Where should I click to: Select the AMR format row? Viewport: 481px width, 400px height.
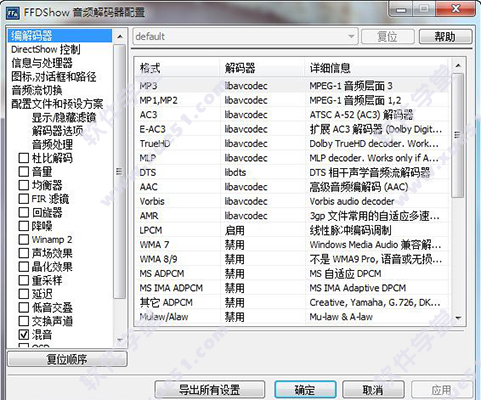click(x=292, y=216)
